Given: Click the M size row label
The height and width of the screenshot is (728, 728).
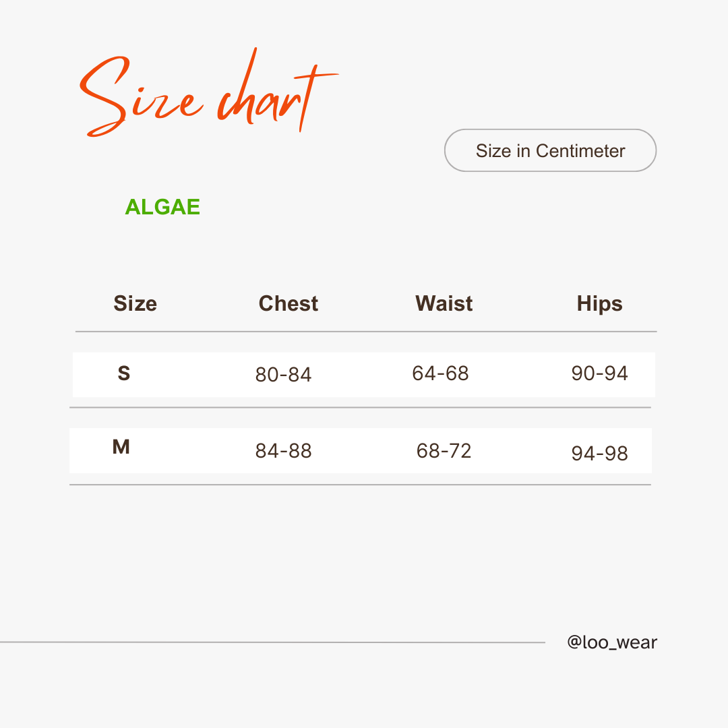Looking at the screenshot, I should (x=121, y=447).
